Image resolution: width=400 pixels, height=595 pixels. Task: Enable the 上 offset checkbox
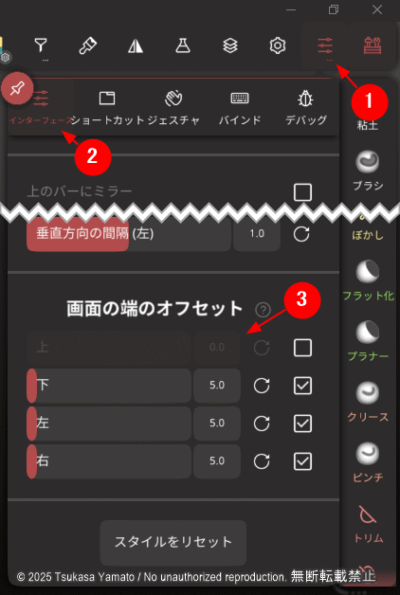click(303, 348)
